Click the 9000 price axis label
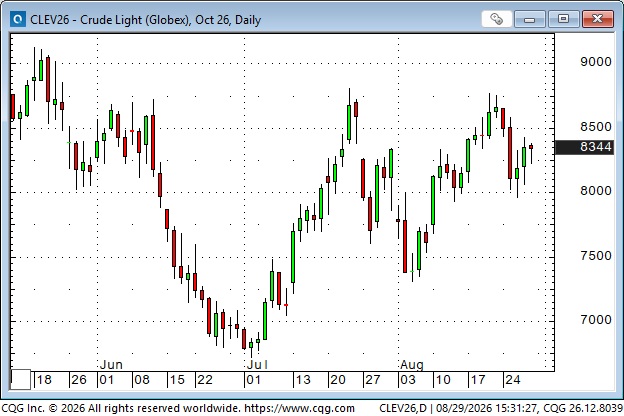624x416 pixels. (595, 62)
